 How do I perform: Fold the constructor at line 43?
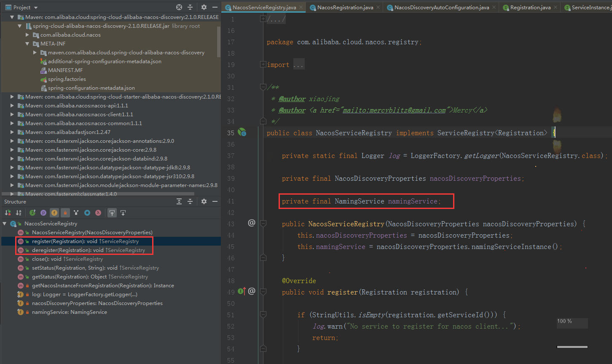pos(263,224)
